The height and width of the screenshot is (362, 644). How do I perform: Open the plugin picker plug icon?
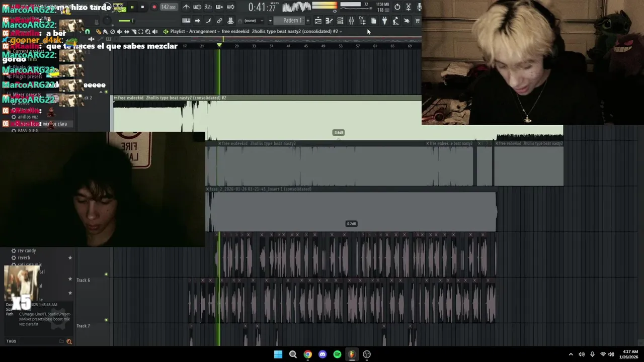pos(384,21)
